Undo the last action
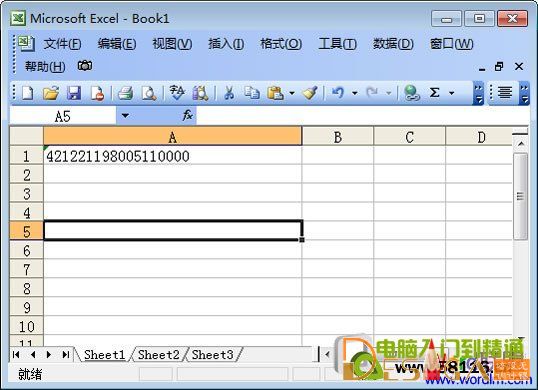 pyautogui.click(x=338, y=93)
